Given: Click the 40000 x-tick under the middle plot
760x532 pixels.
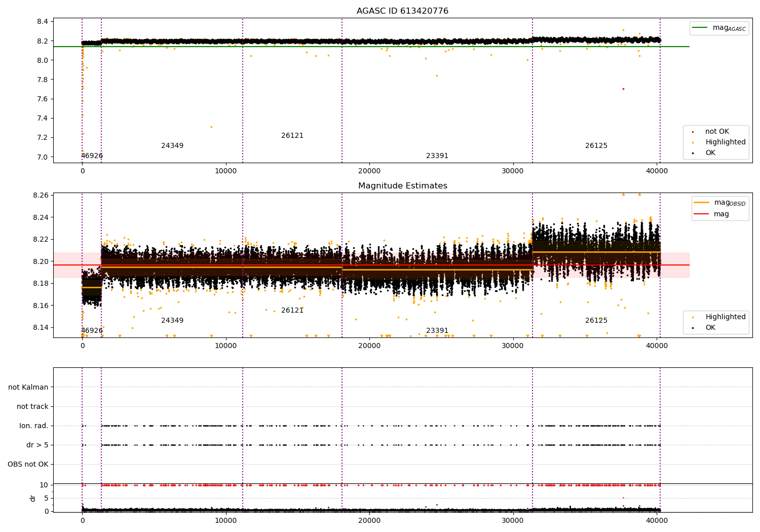Looking at the screenshot, I should coord(657,346).
